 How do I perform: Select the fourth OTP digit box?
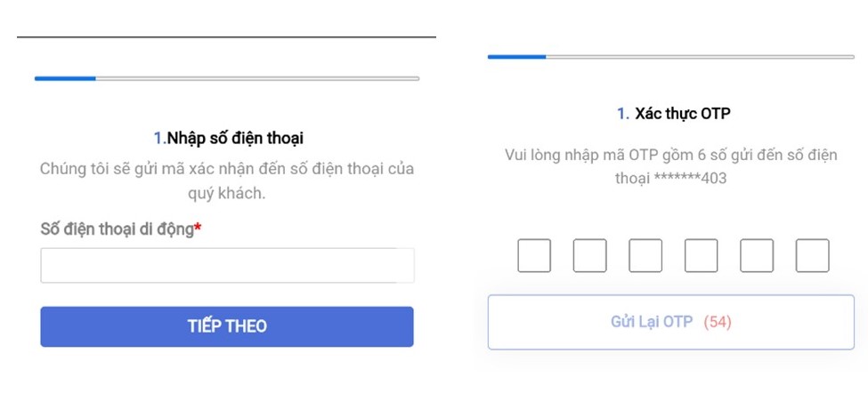(x=702, y=255)
